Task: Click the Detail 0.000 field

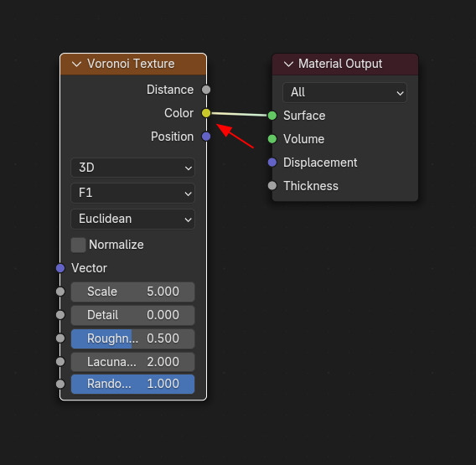Action: [x=132, y=315]
